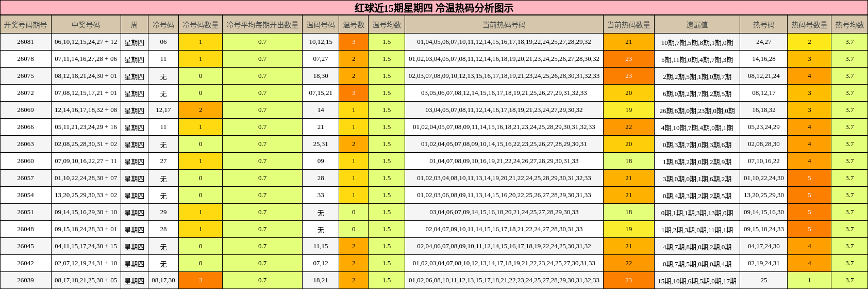868x289 pixels.
Task: Click cold numbers cell 12,17
Action: [163, 110]
